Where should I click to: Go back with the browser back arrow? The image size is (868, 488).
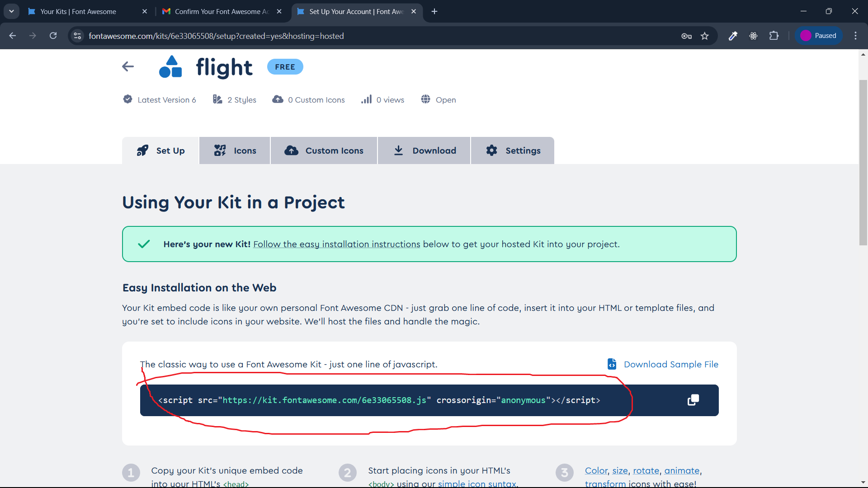pyautogui.click(x=12, y=36)
